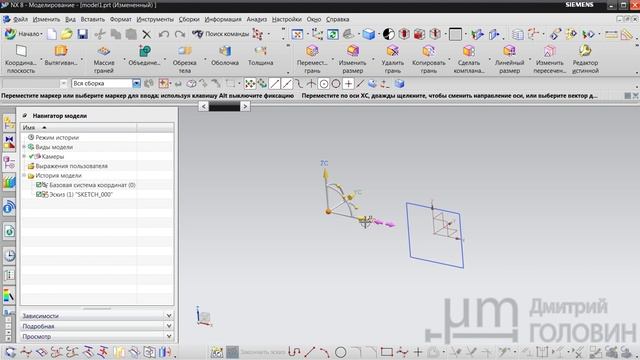Select the Координатная плоскость tool

[21, 59]
